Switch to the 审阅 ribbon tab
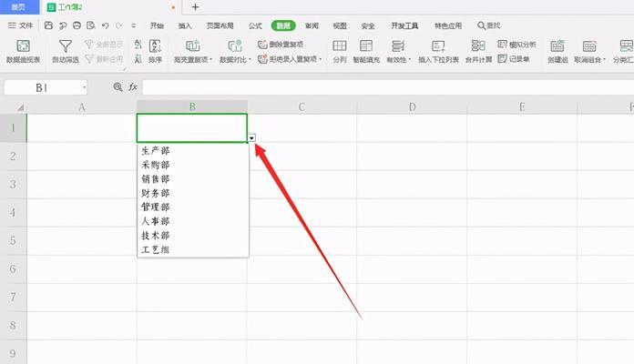Image resolution: width=634 pixels, height=364 pixels. pyautogui.click(x=312, y=25)
